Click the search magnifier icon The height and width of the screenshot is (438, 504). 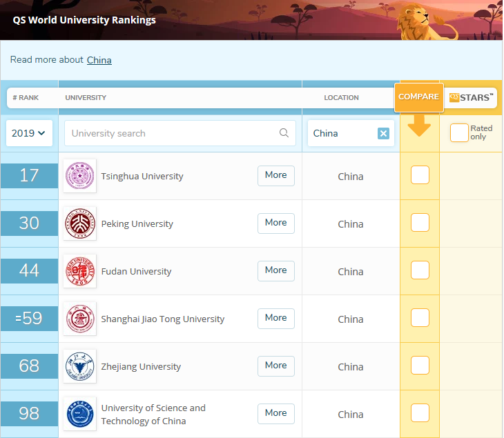[284, 132]
